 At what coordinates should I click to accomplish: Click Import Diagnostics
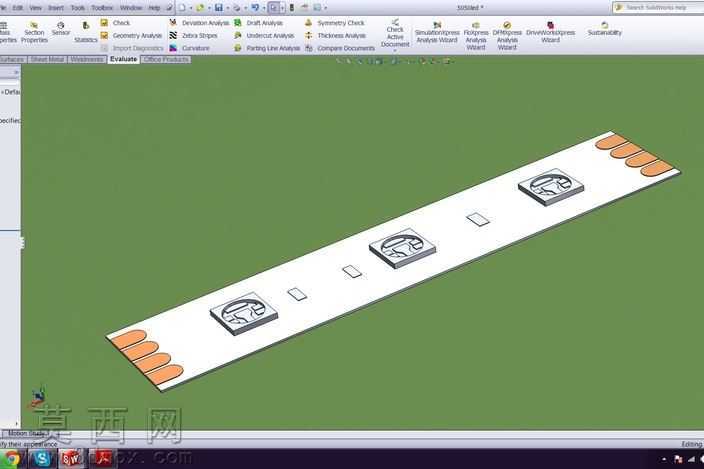pyautogui.click(x=132, y=48)
